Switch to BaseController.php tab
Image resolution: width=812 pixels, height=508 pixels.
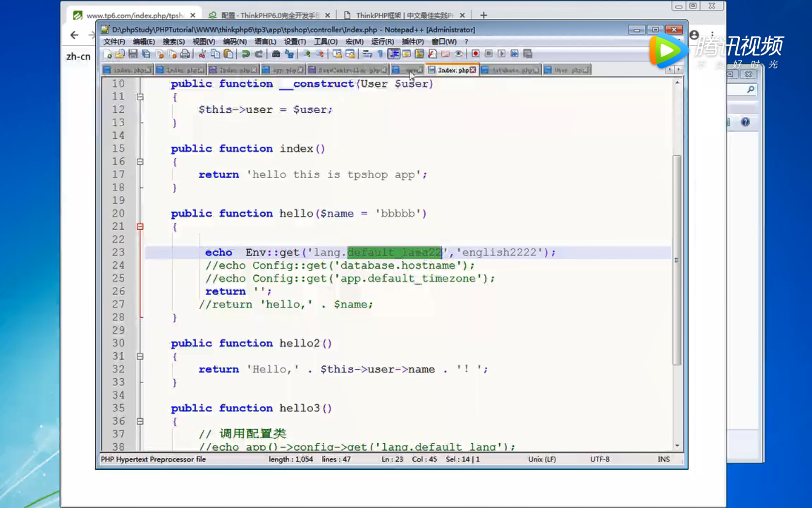348,70
